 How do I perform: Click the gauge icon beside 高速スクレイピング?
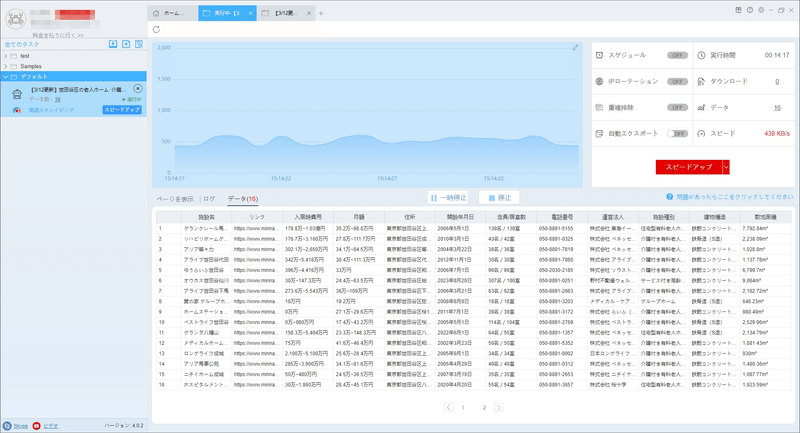click(x=17, y=110)
